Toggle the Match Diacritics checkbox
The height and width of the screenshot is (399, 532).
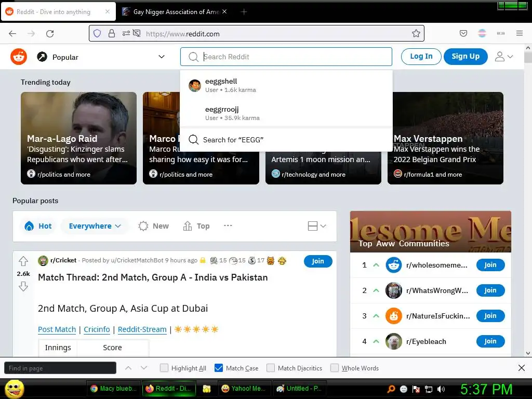pyautogui.click(x=270, y=368)
